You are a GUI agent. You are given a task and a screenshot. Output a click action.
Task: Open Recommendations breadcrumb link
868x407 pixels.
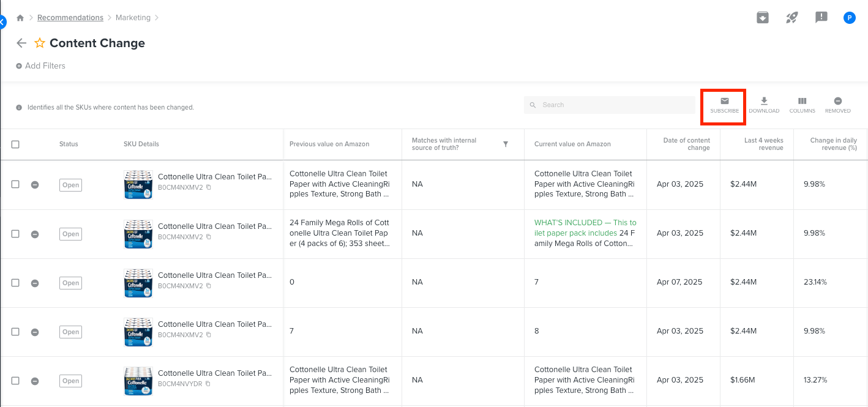coord(70,18)
